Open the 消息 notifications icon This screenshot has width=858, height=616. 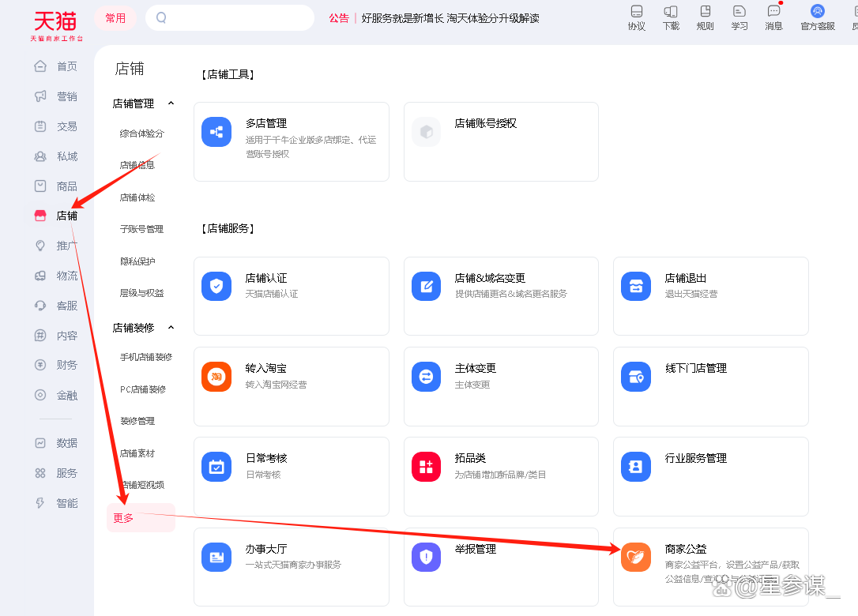773,12
